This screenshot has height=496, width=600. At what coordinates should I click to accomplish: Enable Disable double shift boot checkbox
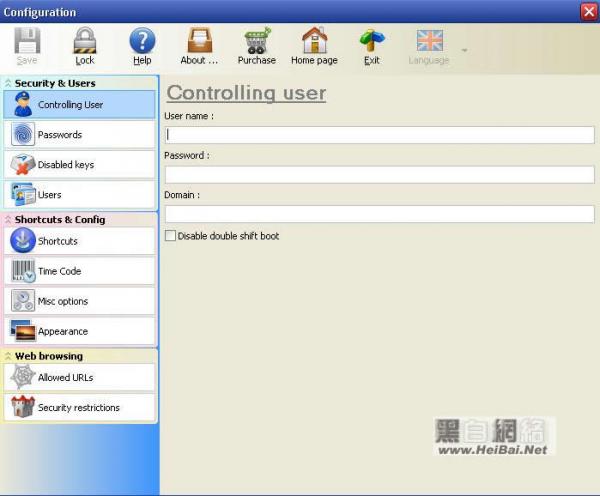pyautogui.click(x=170, y=236)
